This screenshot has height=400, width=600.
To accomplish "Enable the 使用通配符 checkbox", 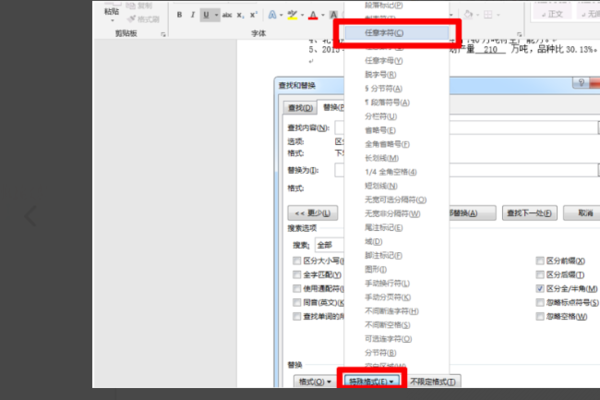I will tap(297, 288).
